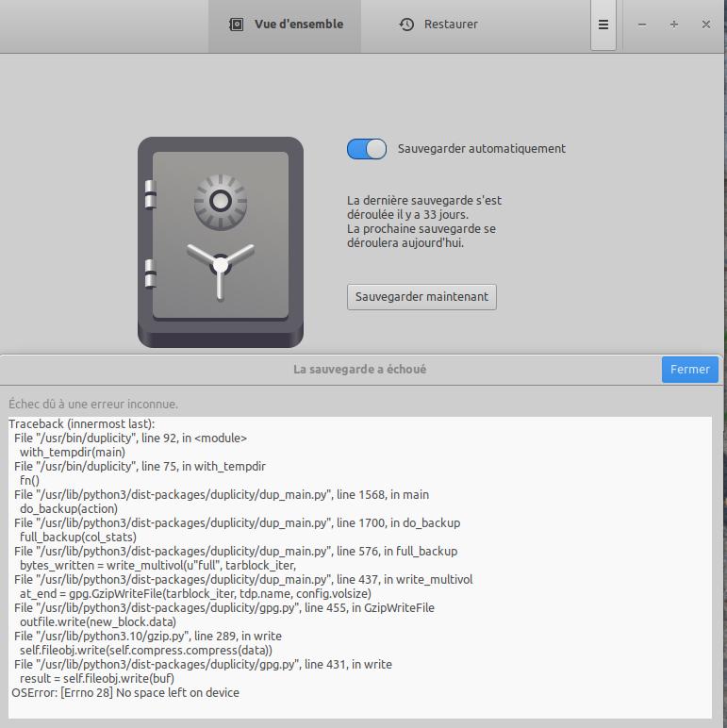
Task: Click the 'self.fileobj.write(self.compress.compress(data))' line
Action: pos(146,651)
